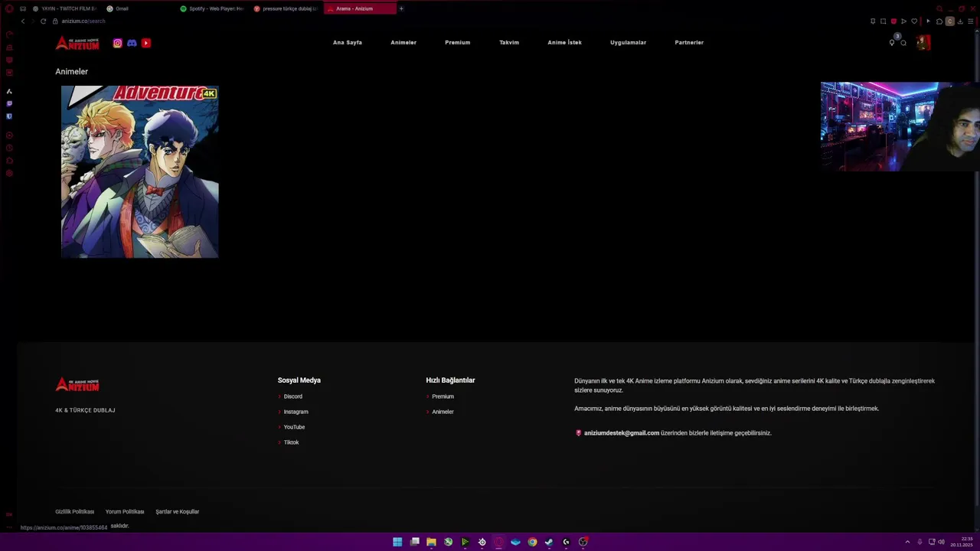Click the aniziumdestek@gmail.com email address
980x551 pixels.
tap(622, 433)
